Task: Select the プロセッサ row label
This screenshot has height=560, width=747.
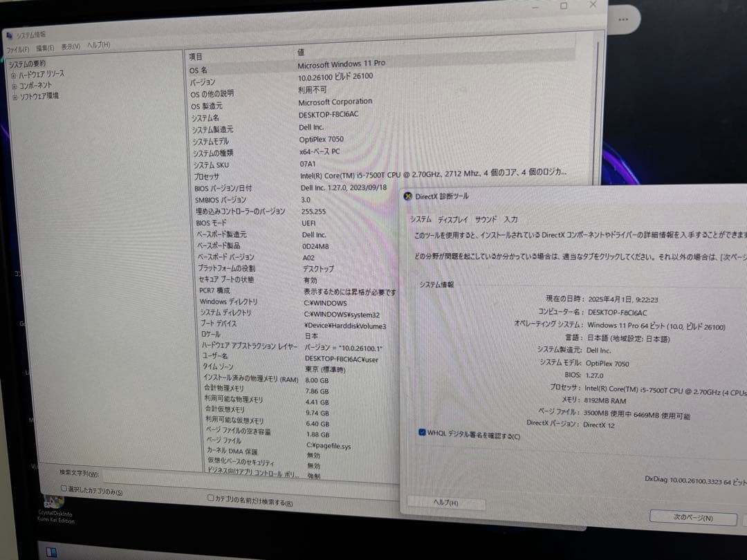Action: pyautogui.click(x=206, y=177)
